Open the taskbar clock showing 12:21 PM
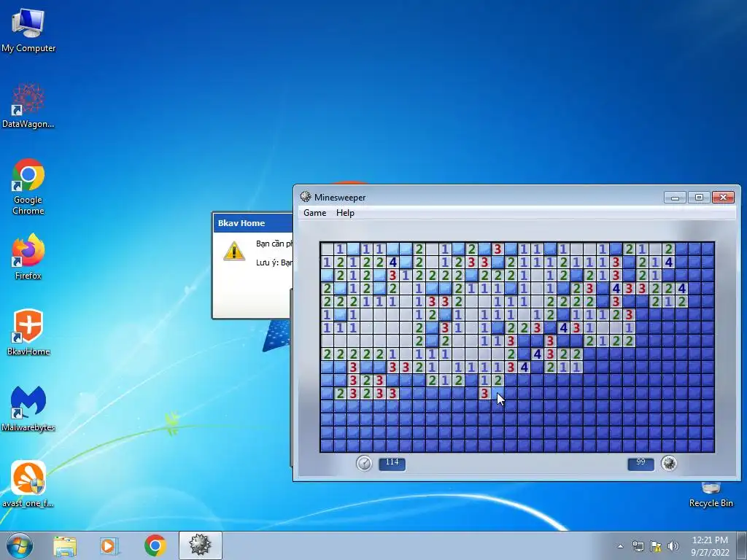747x560 pixels. point(710,546)
